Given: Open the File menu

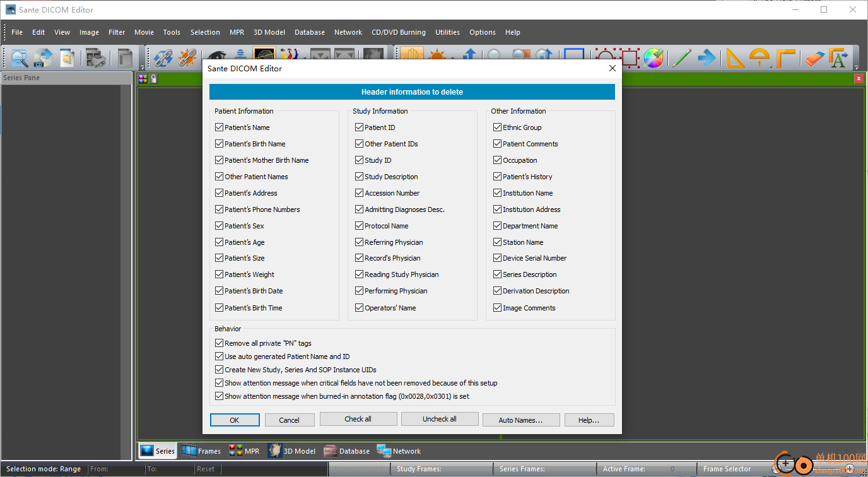Looking at the screenshot, I should click(x=17, y=32).
